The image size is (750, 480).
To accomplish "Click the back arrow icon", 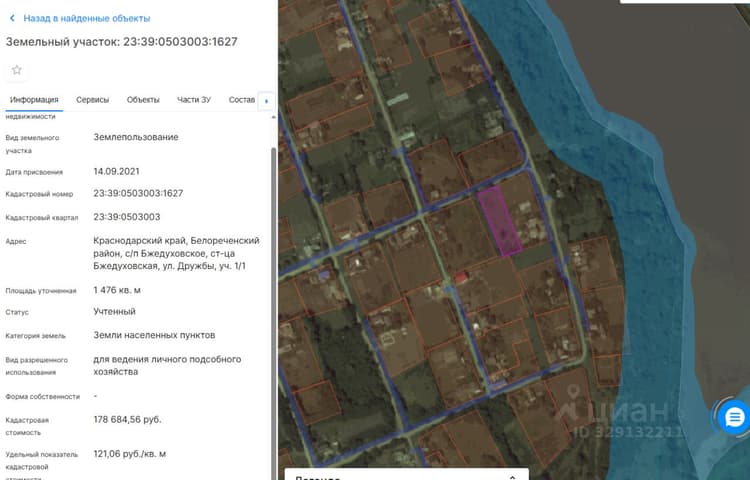I will [x=12, y=18].
